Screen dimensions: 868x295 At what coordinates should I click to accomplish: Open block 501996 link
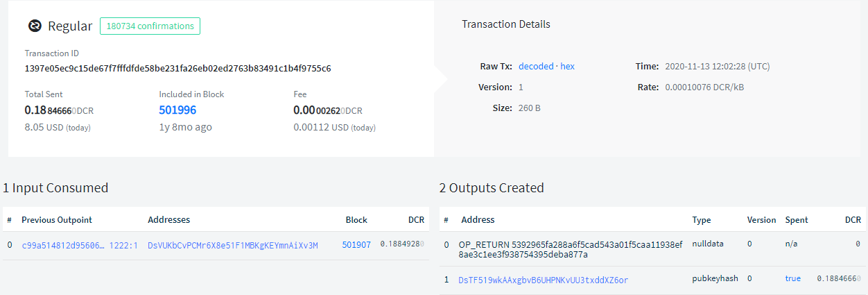coord(177,110)
